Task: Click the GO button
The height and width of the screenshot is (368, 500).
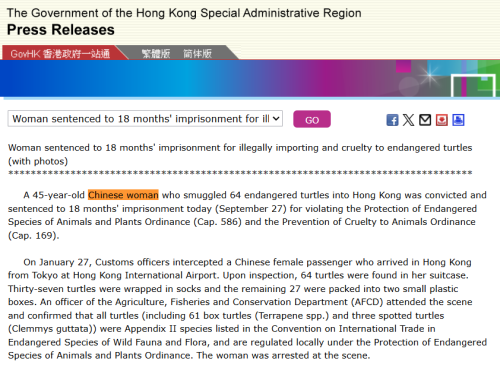Action: 312,119
